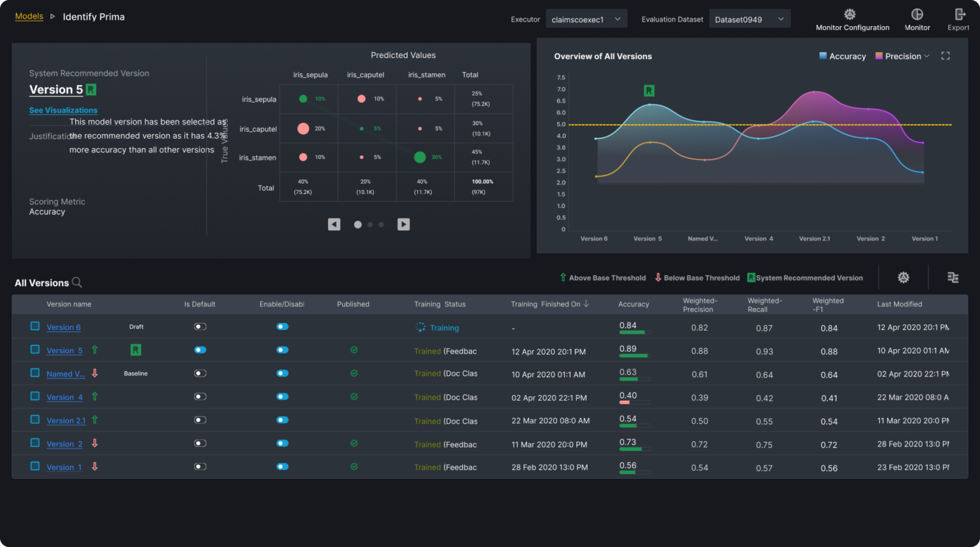Enable Is Default toggle for Version 6

click(x=200, y=326)
